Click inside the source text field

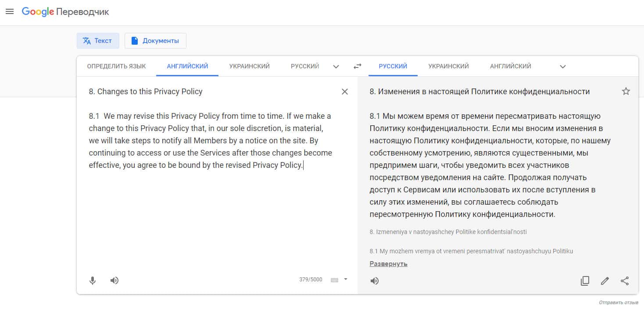pyautogui.click(x=211, y=210)
